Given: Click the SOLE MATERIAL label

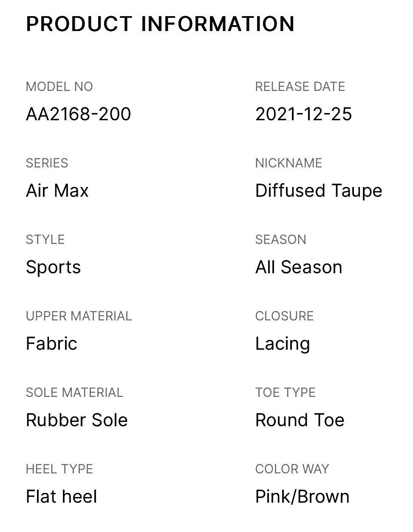Looking at the screenshot, I should pos(74,393).
